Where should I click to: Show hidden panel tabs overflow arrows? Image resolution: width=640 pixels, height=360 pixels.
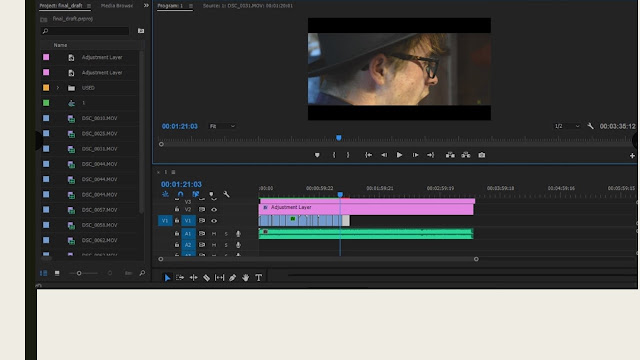(x=146, y=6)
